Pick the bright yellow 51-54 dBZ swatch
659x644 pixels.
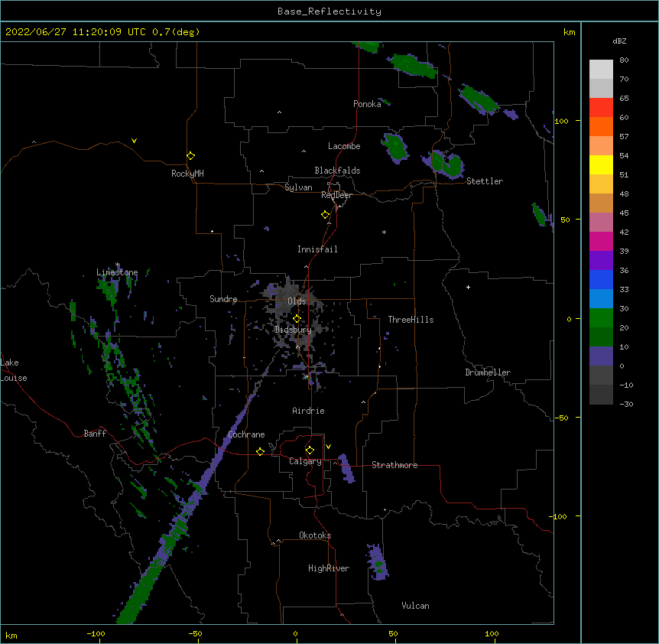(x=601, y=165)
